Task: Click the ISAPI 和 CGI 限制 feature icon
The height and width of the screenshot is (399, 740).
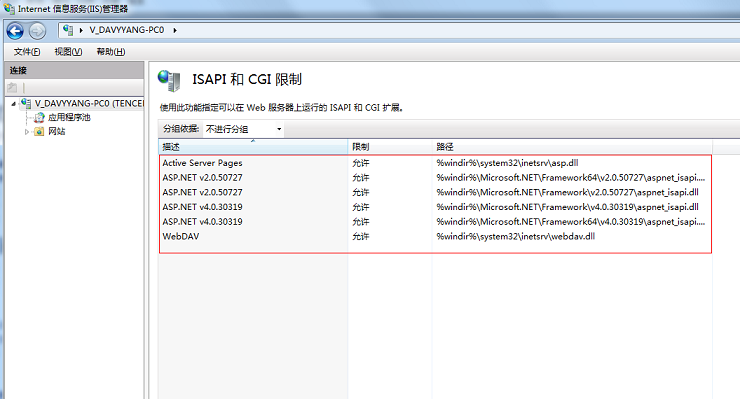Action: click(169, 80)
